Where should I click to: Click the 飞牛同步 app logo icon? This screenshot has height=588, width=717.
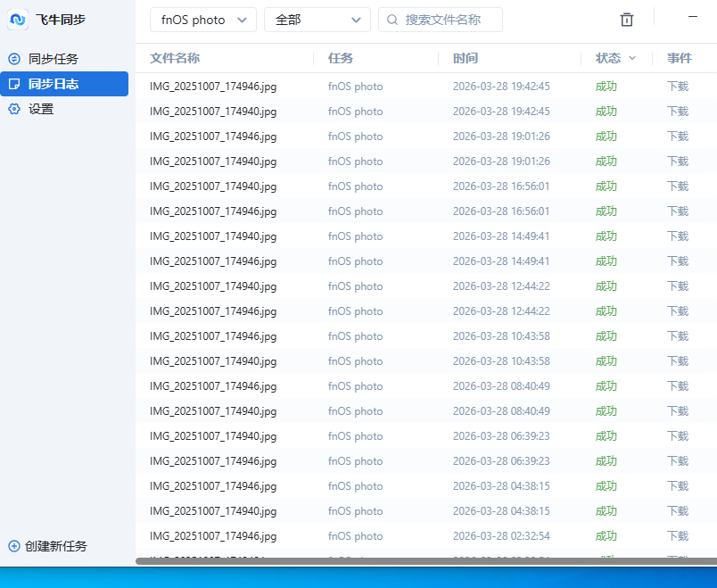click(x=18, y=20)
